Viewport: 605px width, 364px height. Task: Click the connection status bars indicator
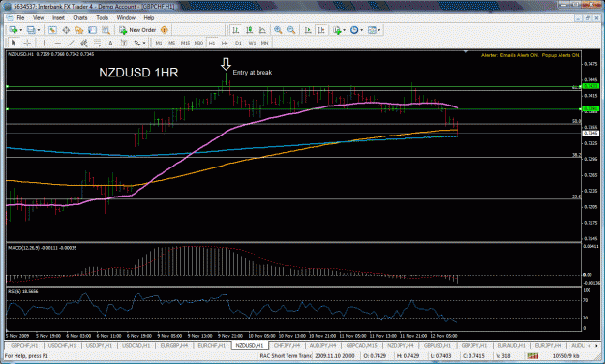(x=532, y=355)
